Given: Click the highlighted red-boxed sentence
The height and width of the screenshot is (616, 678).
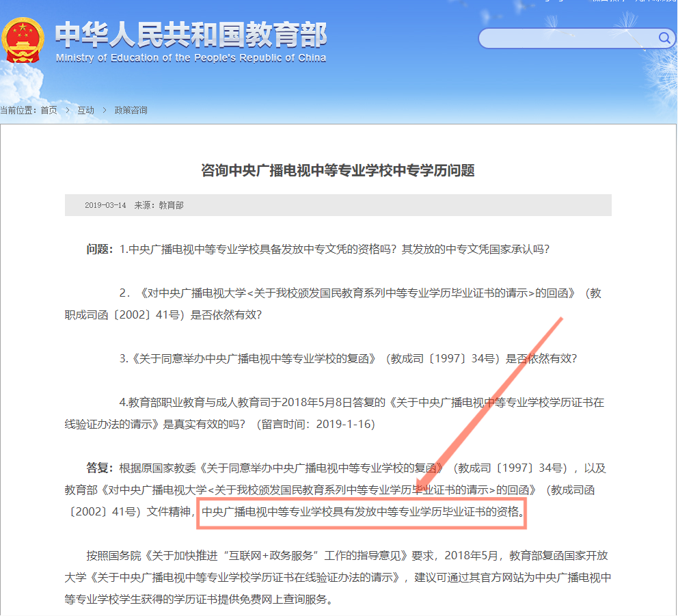Looking at the screenshot, I should tap(362, 515).
